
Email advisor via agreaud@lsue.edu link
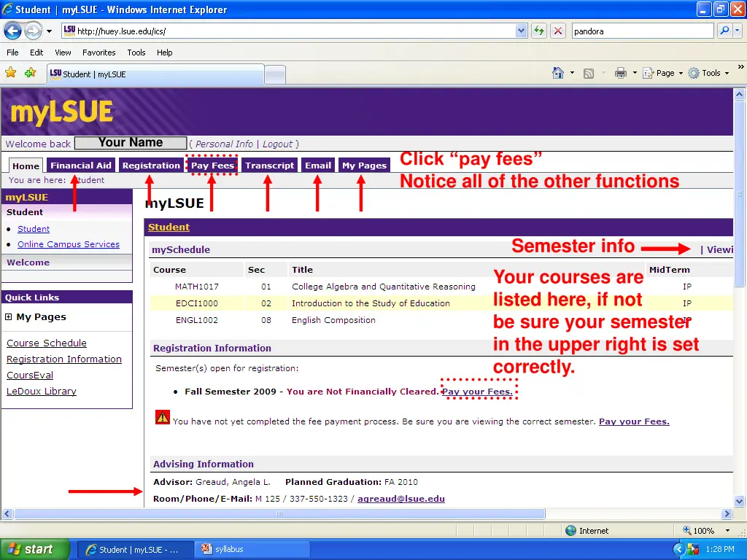401,499
